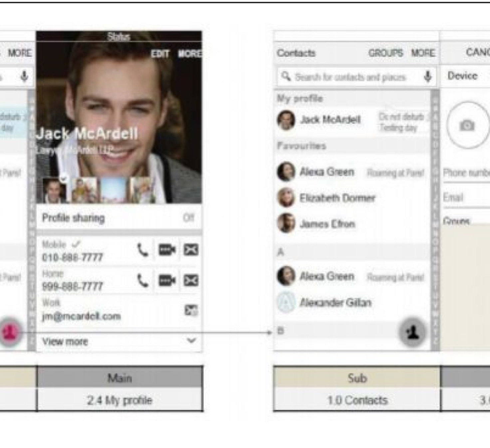490x448 pixels.
Task: Click the search for contacts and places field
Action: 350,77
